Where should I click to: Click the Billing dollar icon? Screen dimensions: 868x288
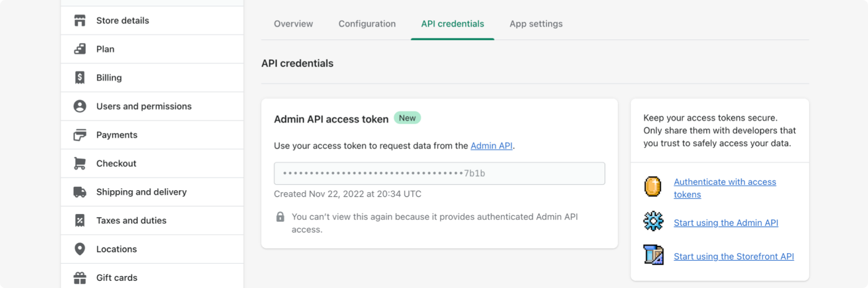click(80, 78)
